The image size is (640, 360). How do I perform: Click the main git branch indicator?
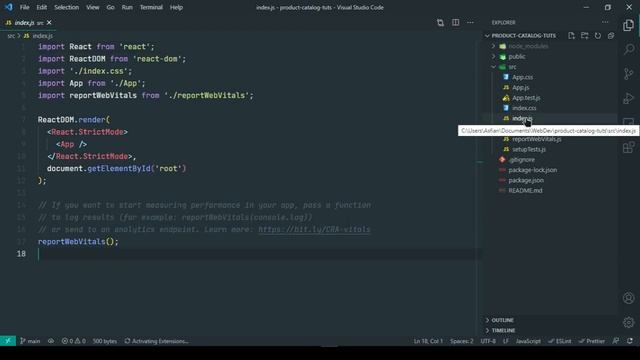tap(30, 341)
